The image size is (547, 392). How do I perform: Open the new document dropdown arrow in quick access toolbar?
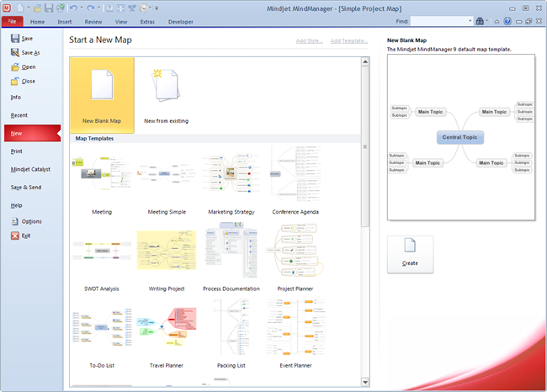coord(29,8)
